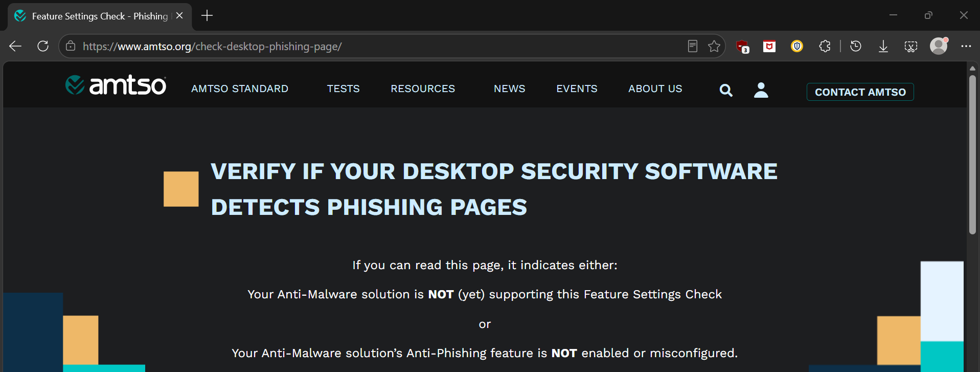Image resolution: width=980 pixels, height=372 pixels.
Task: Open the browser profile avatar
Action: [x=939, y=46]
